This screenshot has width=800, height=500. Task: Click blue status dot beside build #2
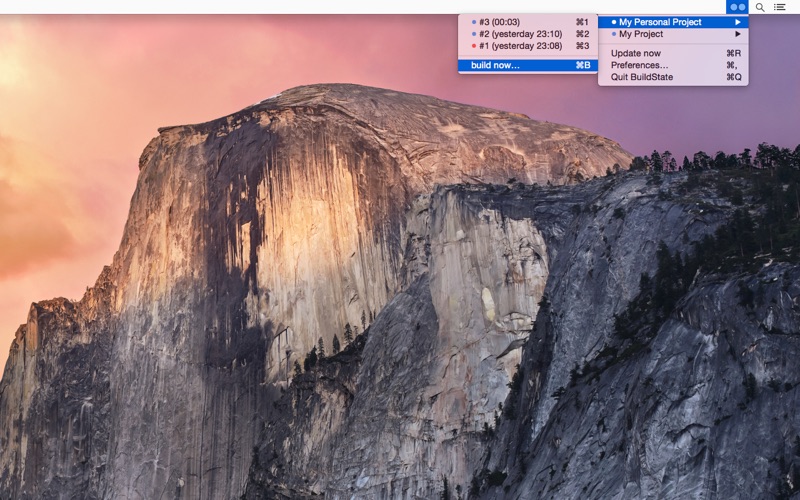[x=474, y=34]
